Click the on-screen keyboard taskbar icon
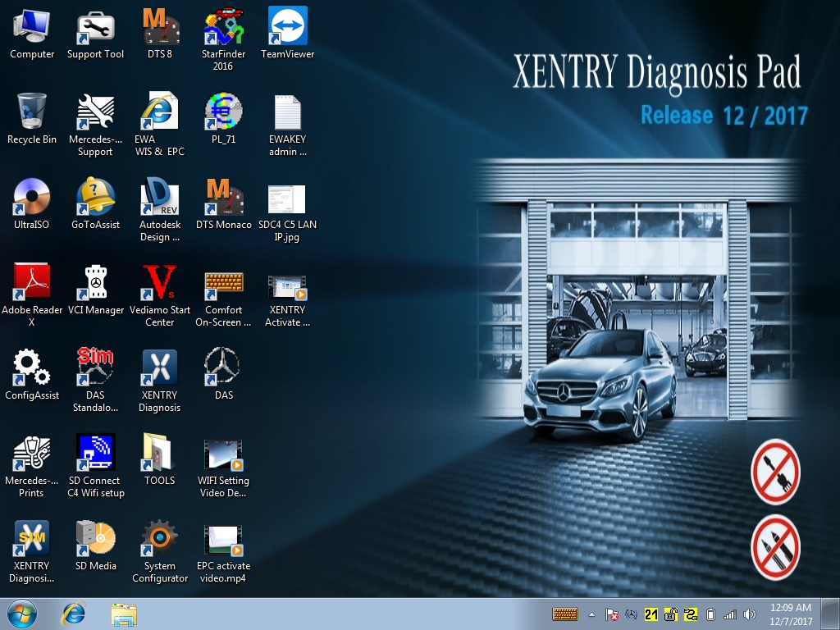This screenshot has height=630, width=840. pos(564,614)
